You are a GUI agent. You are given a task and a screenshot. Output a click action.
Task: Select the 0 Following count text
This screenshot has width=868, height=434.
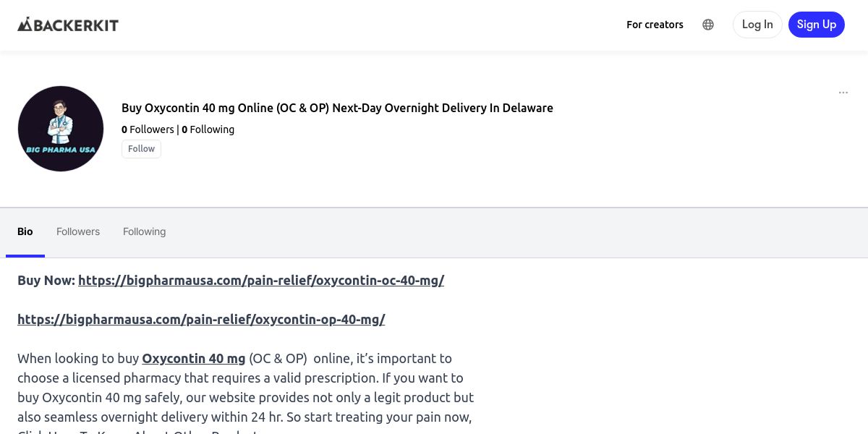pos(208,129)
